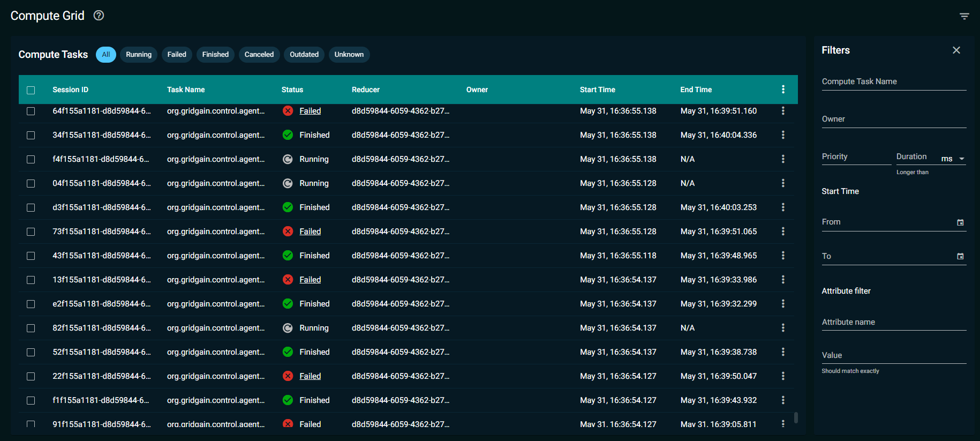This screenshot has height=441, width=980.
Task: Click the Owner filter input field
Action: point(894,119)
